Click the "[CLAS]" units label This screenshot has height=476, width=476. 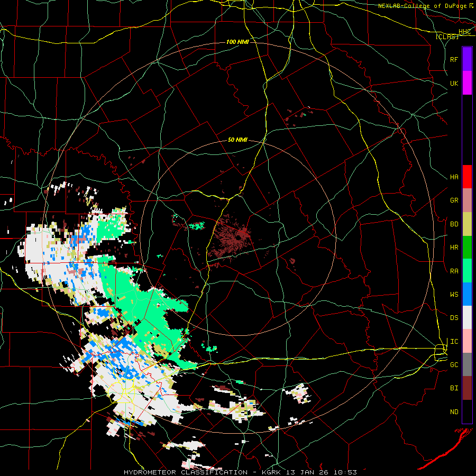(446, 36)
